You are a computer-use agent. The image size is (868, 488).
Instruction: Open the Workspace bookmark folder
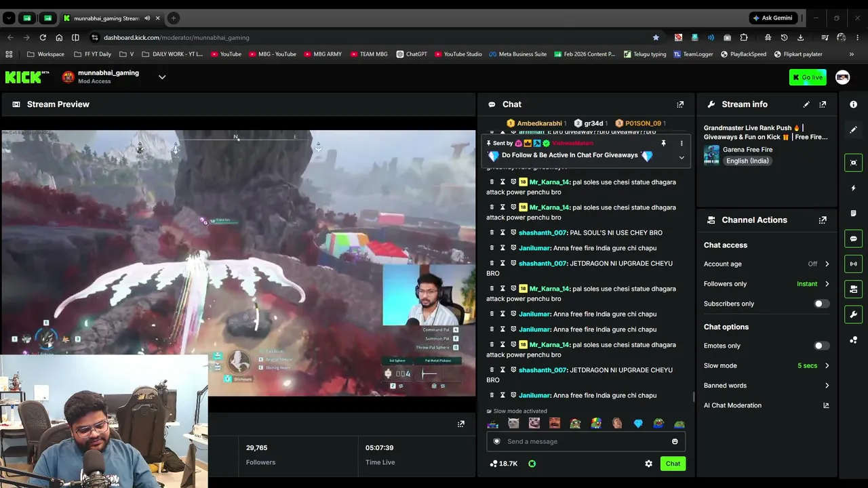coord(46,54)
